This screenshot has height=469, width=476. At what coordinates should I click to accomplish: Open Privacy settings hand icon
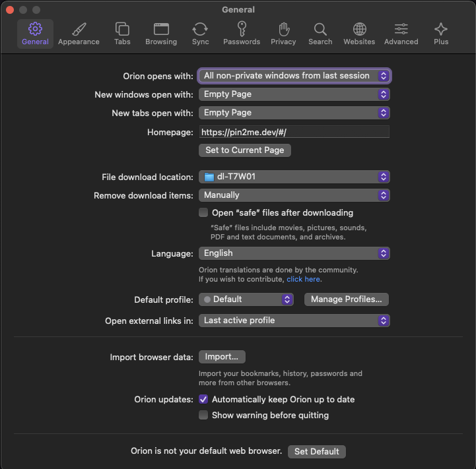pos(283,30)
